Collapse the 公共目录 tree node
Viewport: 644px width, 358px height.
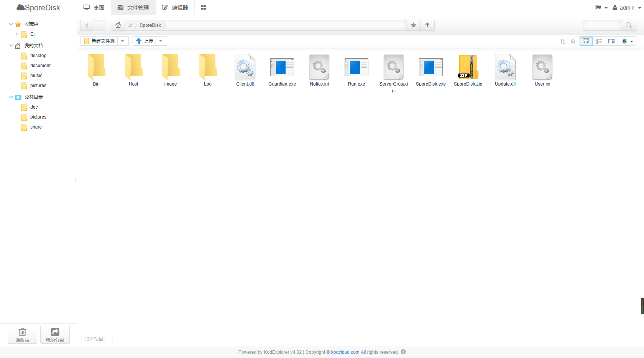click(x=11, y=97)
